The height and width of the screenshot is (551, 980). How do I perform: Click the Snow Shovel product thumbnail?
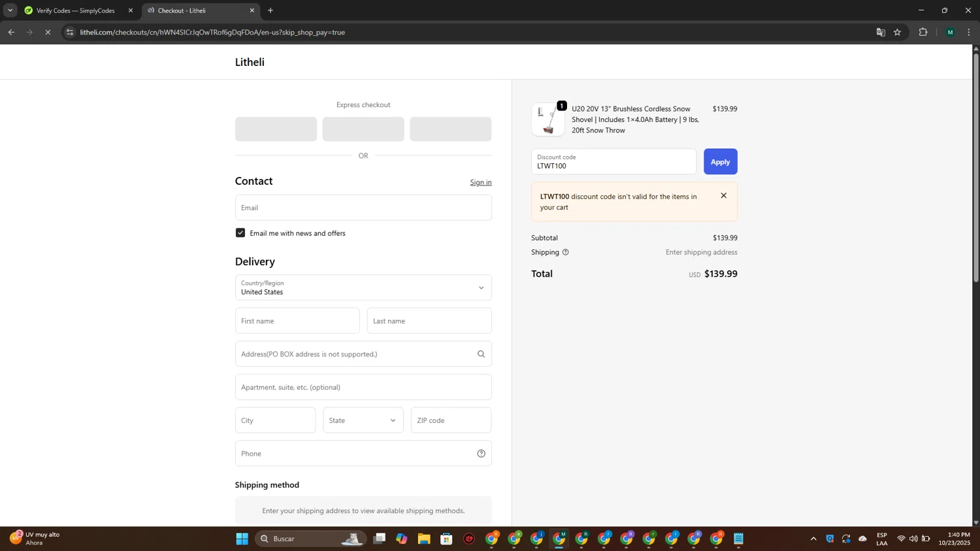click(x=548, y=119)
